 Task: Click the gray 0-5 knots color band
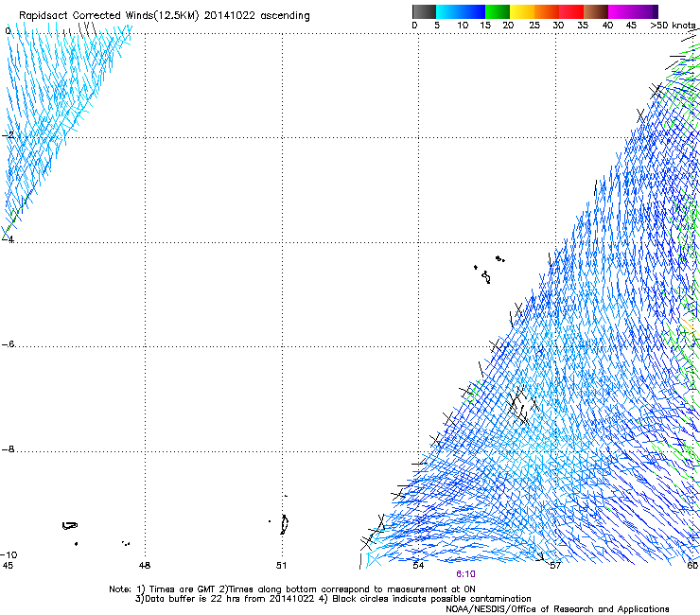click(x=424, y=11)
